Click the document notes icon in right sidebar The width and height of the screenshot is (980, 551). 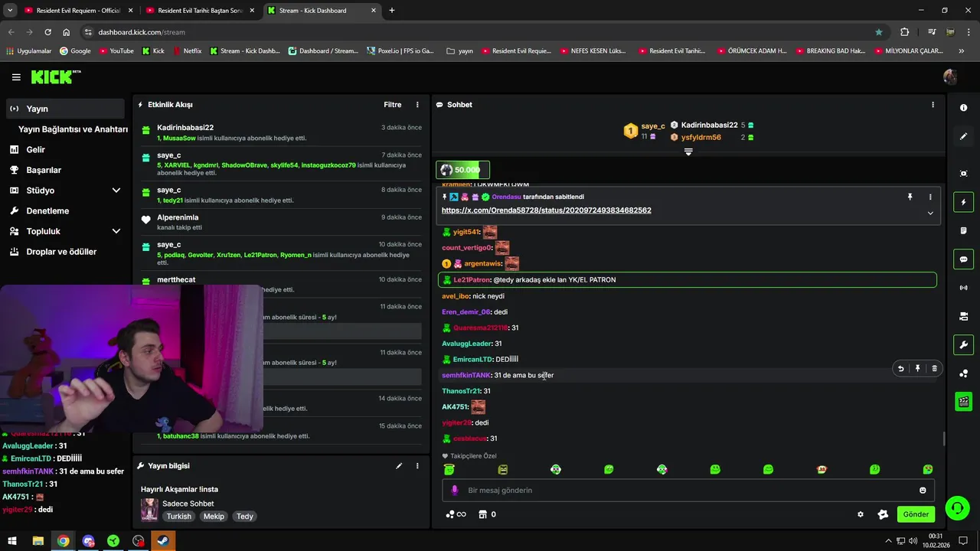pyautogui.click(x=963, y=230)
